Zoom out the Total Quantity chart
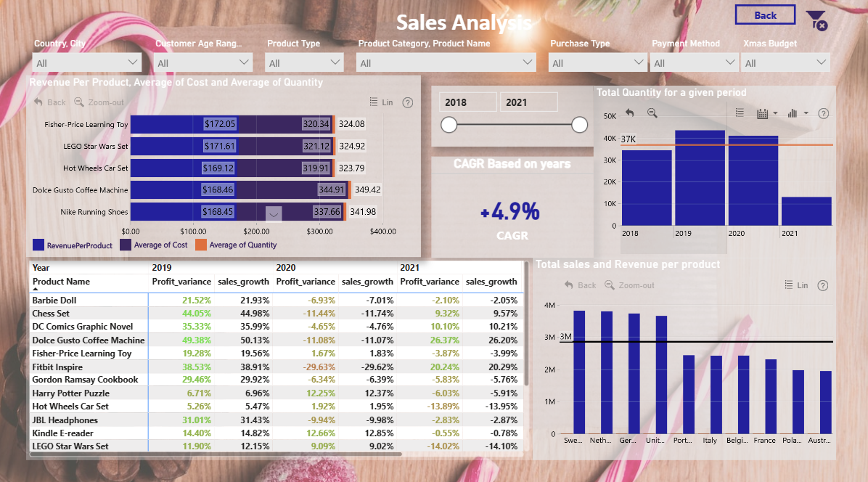 pos(652,113)
